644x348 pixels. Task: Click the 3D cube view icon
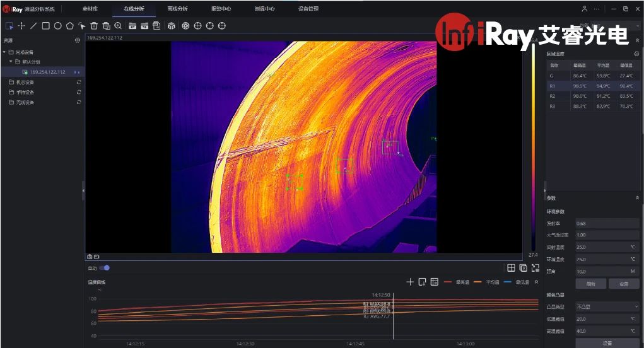[x=171, y=26]
